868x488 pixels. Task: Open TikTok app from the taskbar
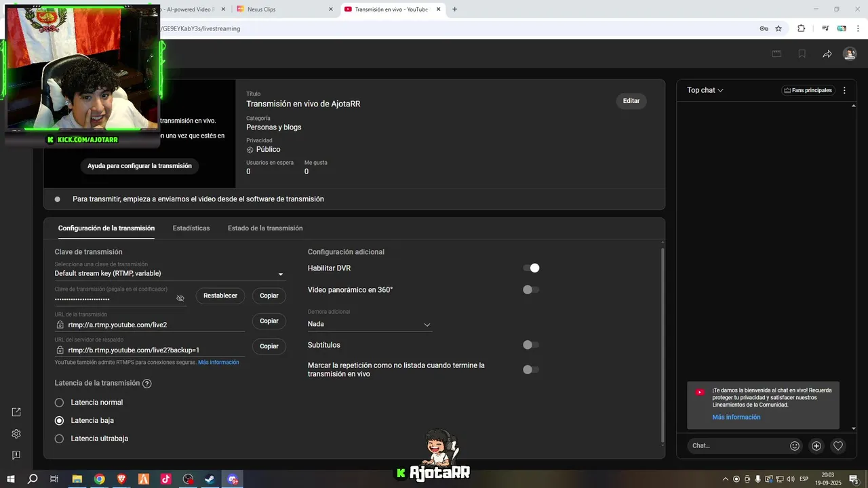coord(165,479)
